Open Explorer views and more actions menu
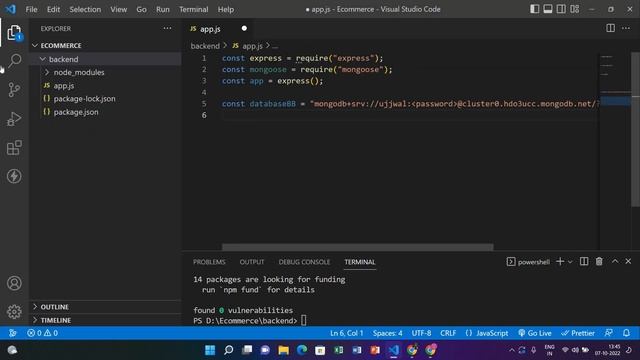This screenshot has height=360, width=640. (x=167, y=28)
